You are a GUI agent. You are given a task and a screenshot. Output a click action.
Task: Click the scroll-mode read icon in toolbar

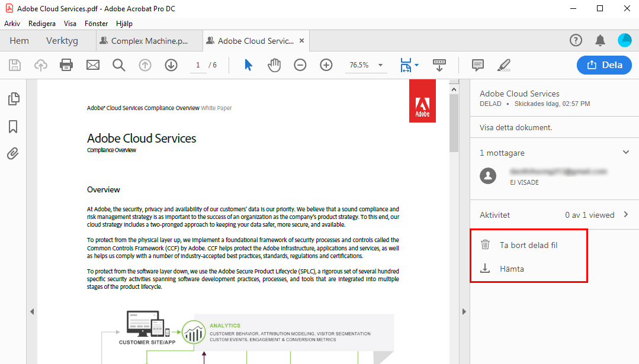[439, 65]
